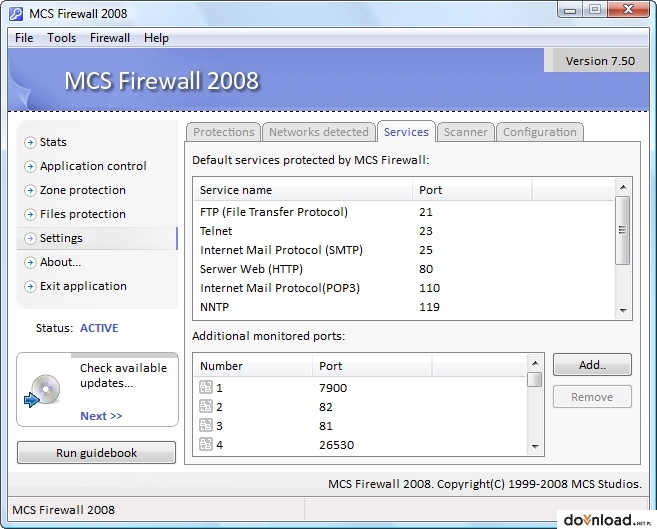
Task: Click the arrow icon beside Exit application
Action: point(30,286)
